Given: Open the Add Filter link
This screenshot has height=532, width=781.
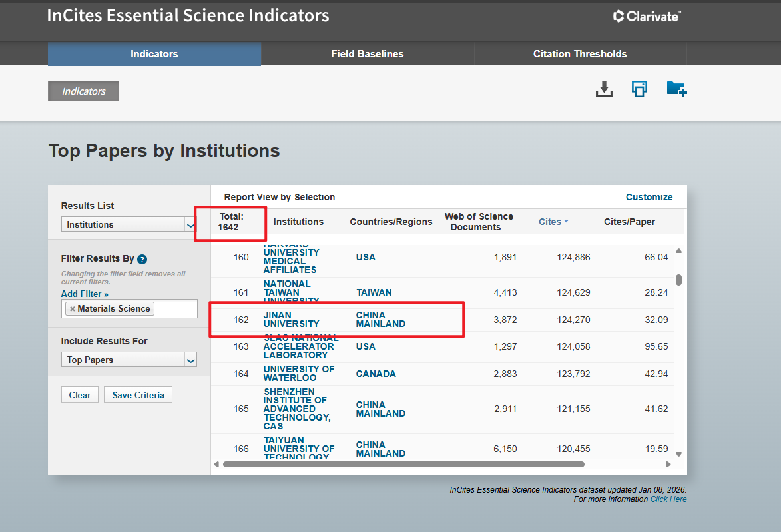Looking at the screenshot, I should [85, 294].
